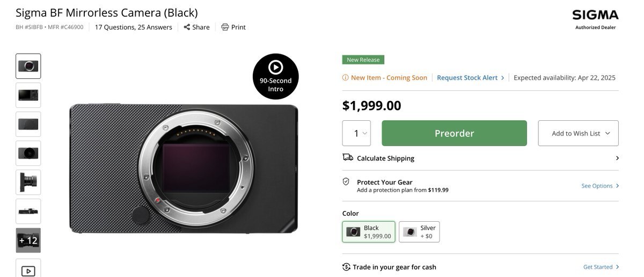The width and height of the screenshot is (644, 277).
Task: Expand the Calculate Shipping arrow
Action: [x=617, y=158]
